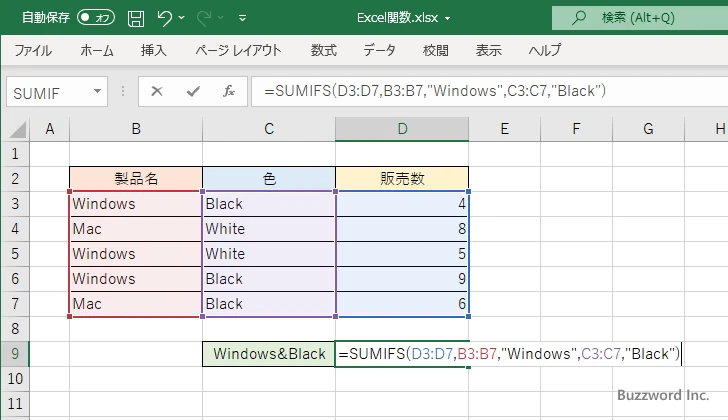Open Insert Function fx icon
This screenshot has width=728, height=420.
[x=228, y=91]
